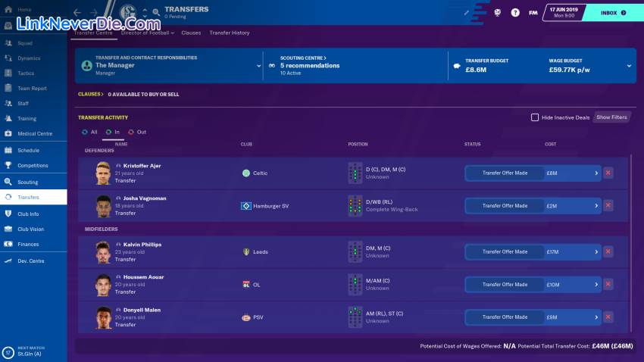Viewport: 644px width, 362px height.
Task: Open Josha Vagnoman's position pitch indicator
Action: coord(355,206)
